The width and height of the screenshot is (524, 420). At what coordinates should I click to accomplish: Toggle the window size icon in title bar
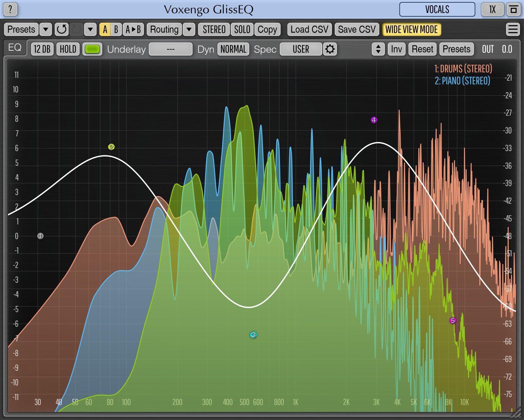[x=514, y=9]
